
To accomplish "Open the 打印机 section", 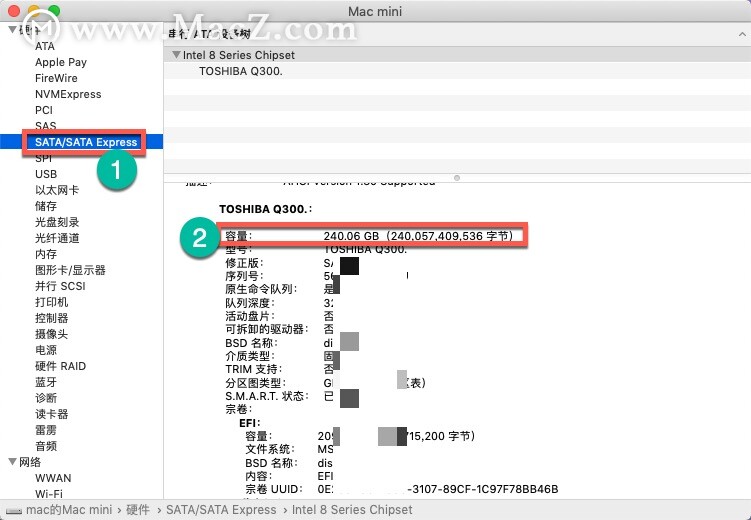I will pyautogui.click(x=51, y=302).
